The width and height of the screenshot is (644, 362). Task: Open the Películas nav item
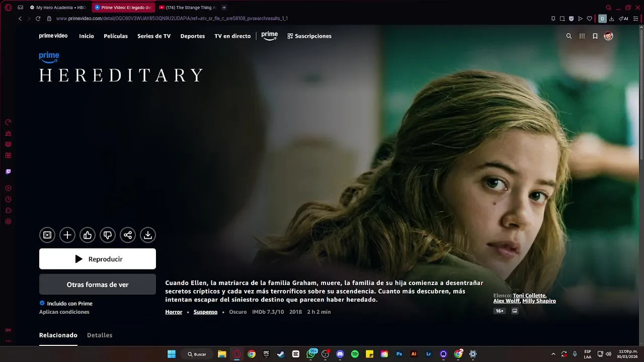click(x=116, y=36)
